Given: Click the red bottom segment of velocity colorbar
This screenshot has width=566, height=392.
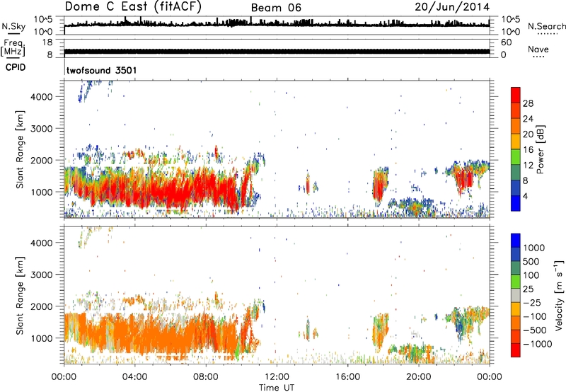Looking at the screenshot, I should [516, 350].
